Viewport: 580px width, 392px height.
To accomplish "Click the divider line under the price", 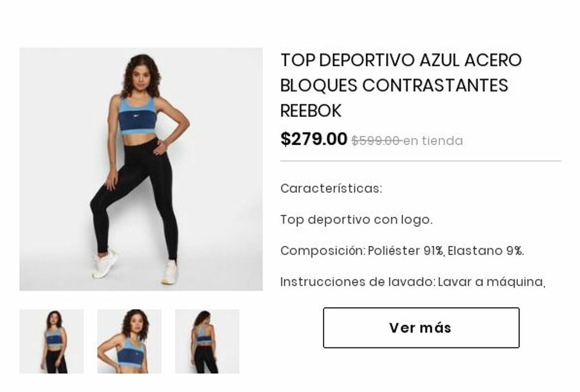I will click(x=421, y=161).
